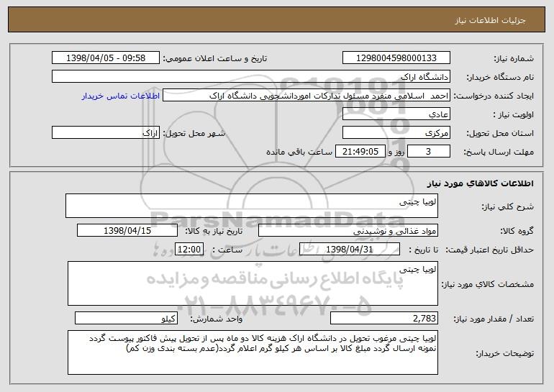The image size is (554, 392).
Task: Click the remaining time field 21:49:05
Action: point(360,152)
